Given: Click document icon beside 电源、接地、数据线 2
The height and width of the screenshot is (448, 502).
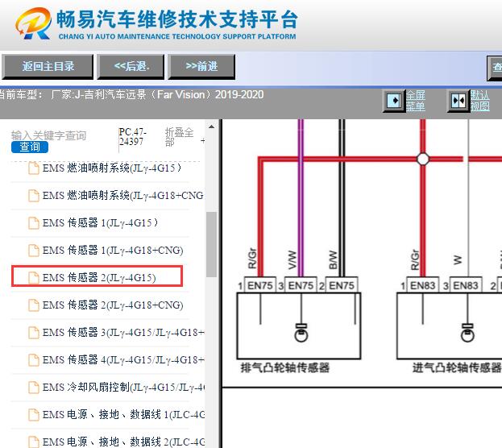Looking at the screenshot, I should click(34, 442).
